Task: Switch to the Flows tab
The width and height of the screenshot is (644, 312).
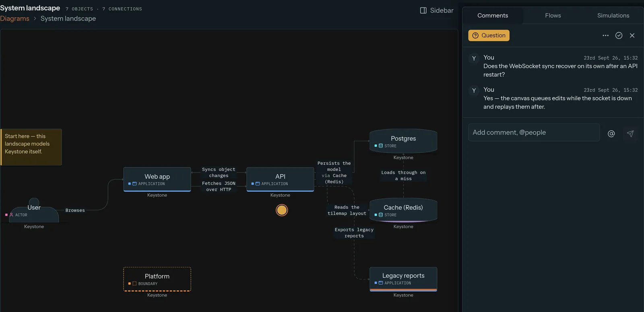Action: pyautogui.click(x=553, y=16)
